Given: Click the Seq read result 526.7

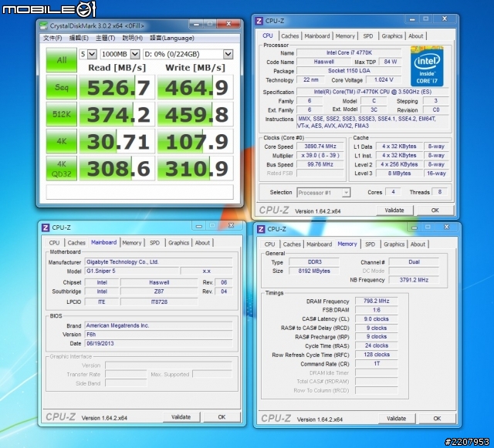Looking at the screenshot, I should [117, 87].
